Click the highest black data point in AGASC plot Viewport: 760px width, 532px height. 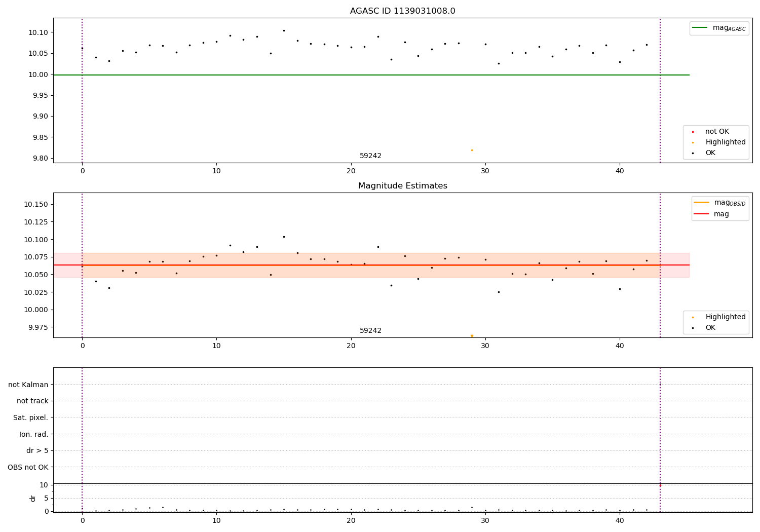click(x=284, y=30)
